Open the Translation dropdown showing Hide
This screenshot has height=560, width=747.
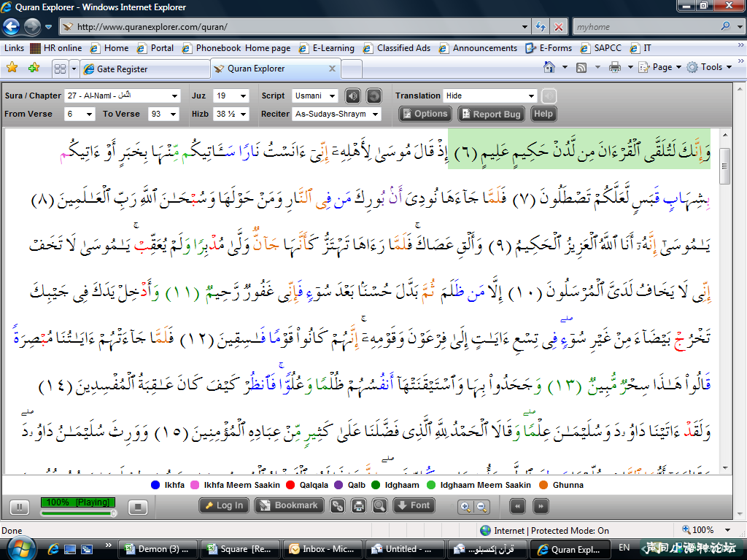490,96
